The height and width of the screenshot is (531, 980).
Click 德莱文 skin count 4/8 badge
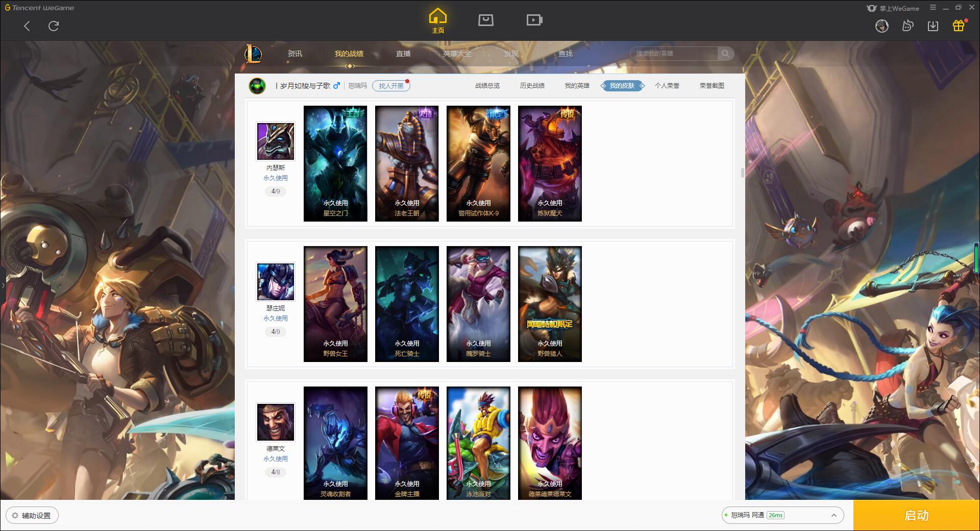276,472
